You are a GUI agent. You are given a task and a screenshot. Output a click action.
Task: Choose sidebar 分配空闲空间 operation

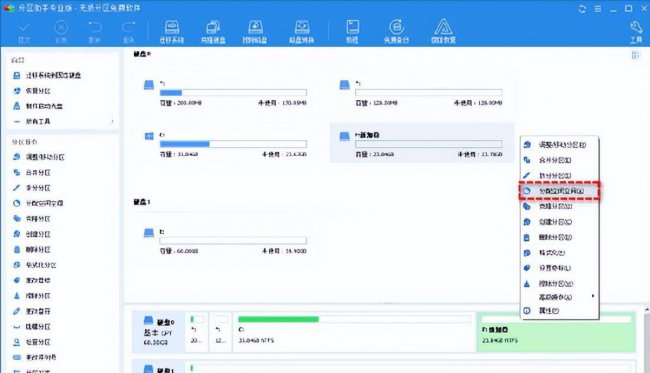tap(38, 203)
